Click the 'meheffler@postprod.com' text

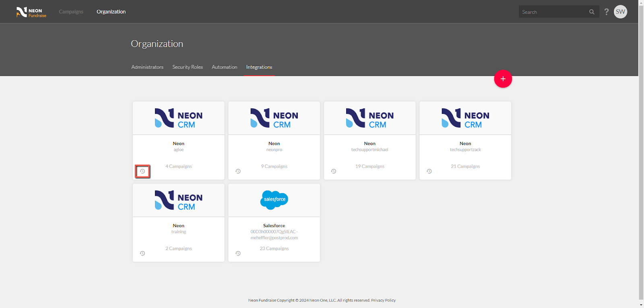coord(274,238)
